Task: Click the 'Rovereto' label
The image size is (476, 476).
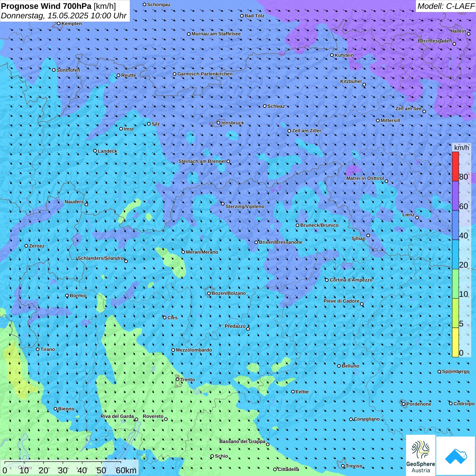Action: 153,416
